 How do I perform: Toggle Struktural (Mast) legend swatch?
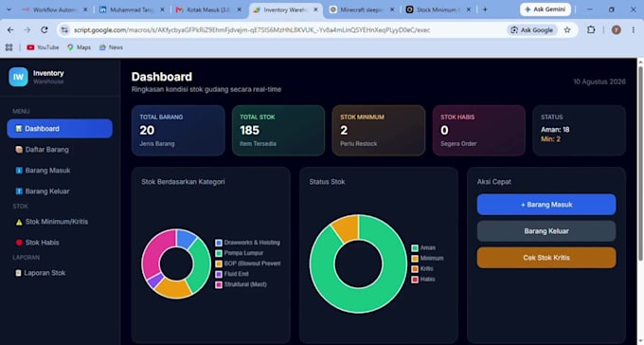(x=219, y=284)
